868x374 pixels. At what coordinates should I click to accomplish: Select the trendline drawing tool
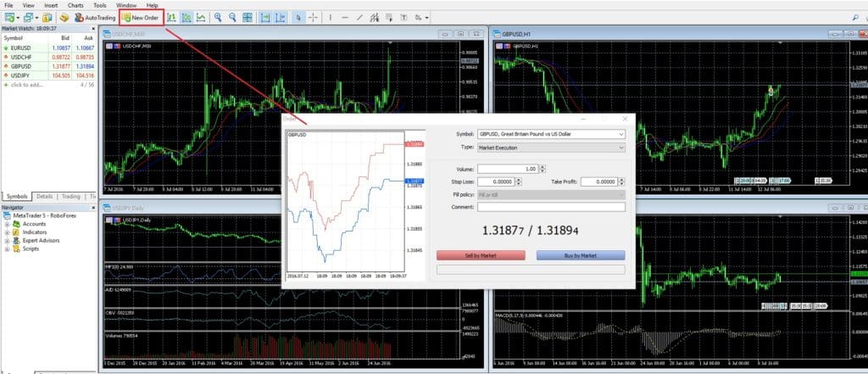pyautogui.click(x=359, y=18)
